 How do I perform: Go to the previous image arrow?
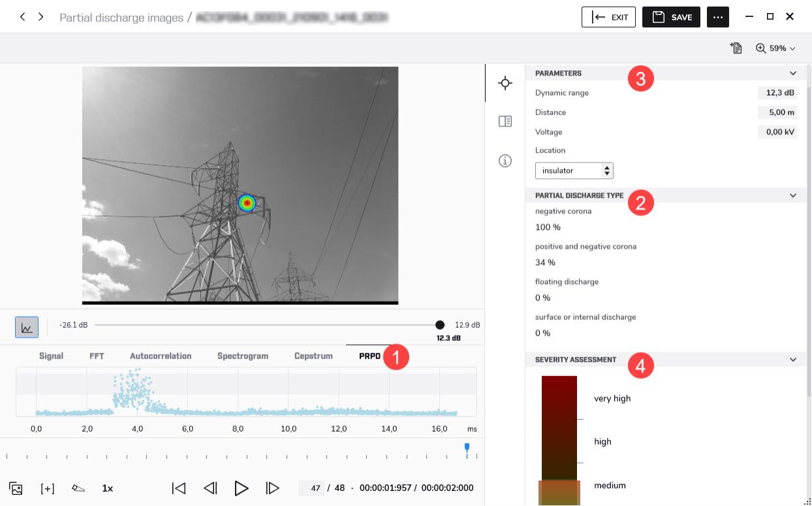coord(23,17)
